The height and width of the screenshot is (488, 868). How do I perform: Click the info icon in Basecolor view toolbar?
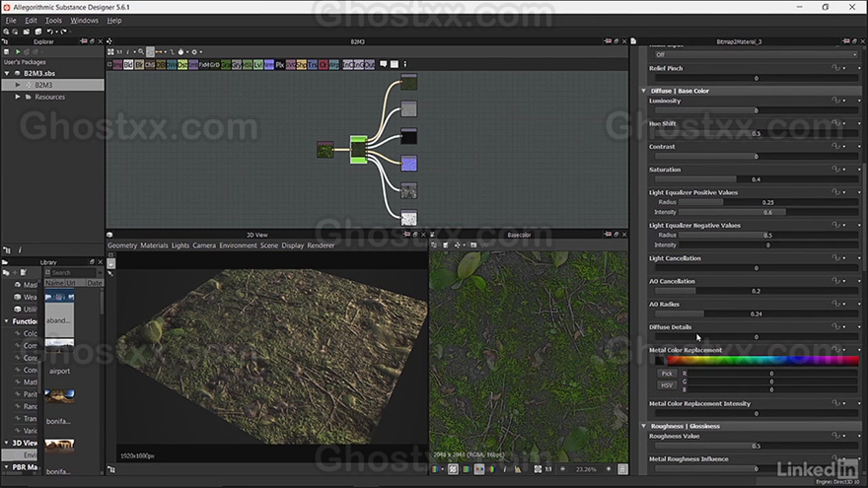click(x=505, y=469)
